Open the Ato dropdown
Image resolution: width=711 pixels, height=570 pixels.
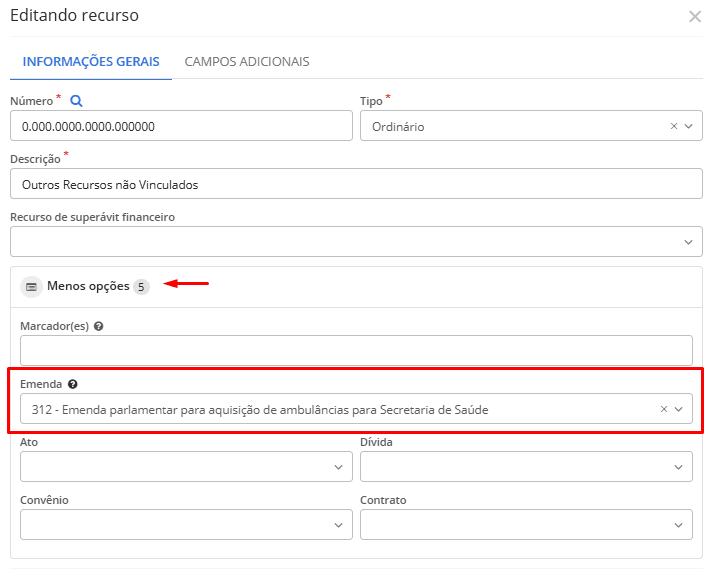pyautogui.click(x=338, y=467)
